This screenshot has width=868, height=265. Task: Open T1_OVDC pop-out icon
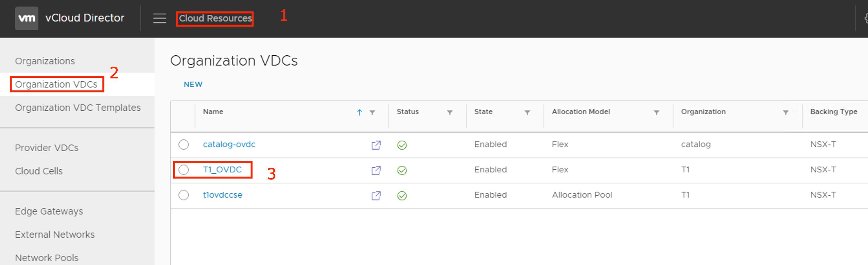(376, 170)
